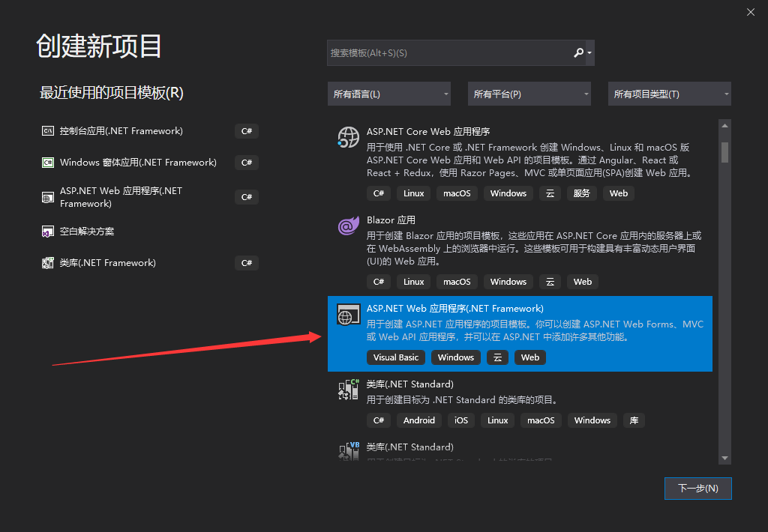Select recent template 类库(.NET Framework)

(107, 263)
